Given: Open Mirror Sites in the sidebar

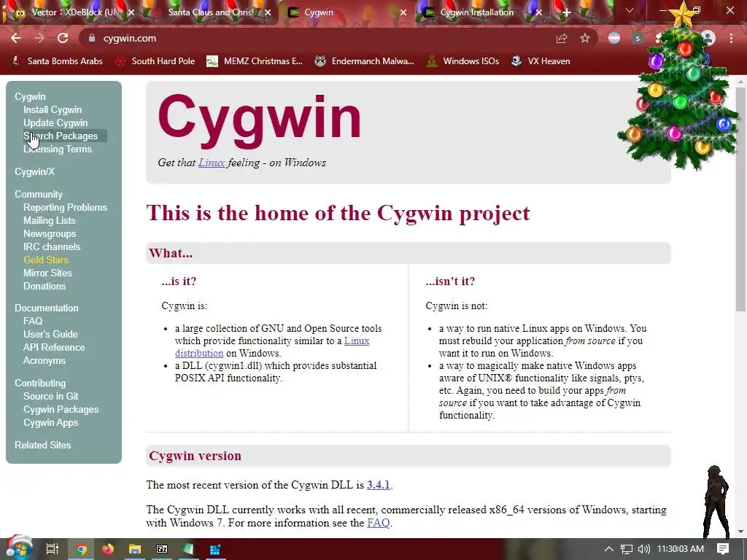Looking at the screenshot, I should pos(47,273).
